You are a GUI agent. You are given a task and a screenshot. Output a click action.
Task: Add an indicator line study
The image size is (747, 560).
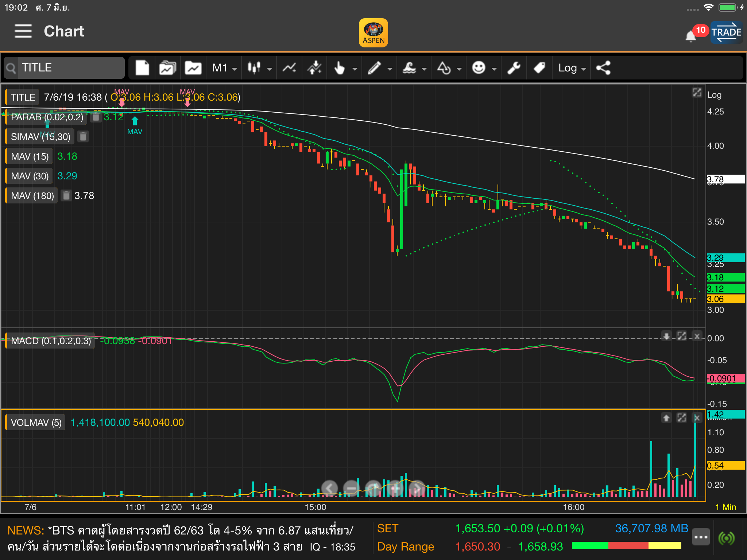click(x=290, y=68)
